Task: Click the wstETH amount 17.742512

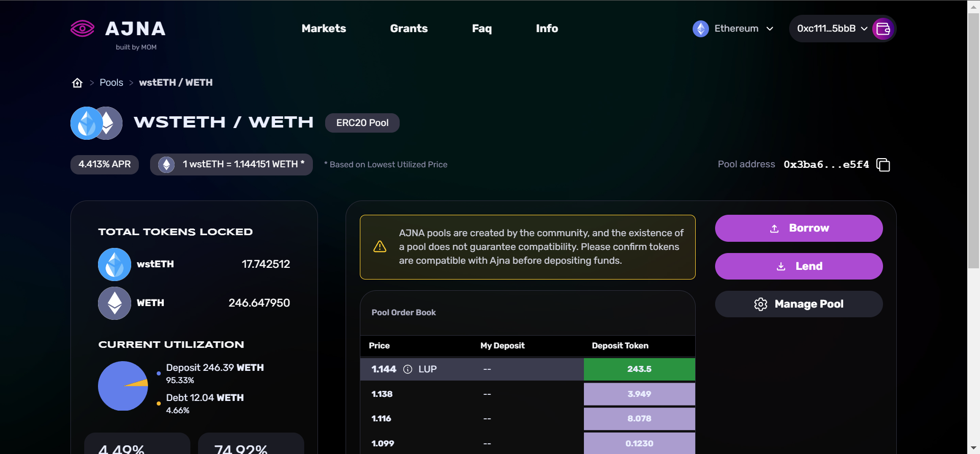Action: coord(266,264)
